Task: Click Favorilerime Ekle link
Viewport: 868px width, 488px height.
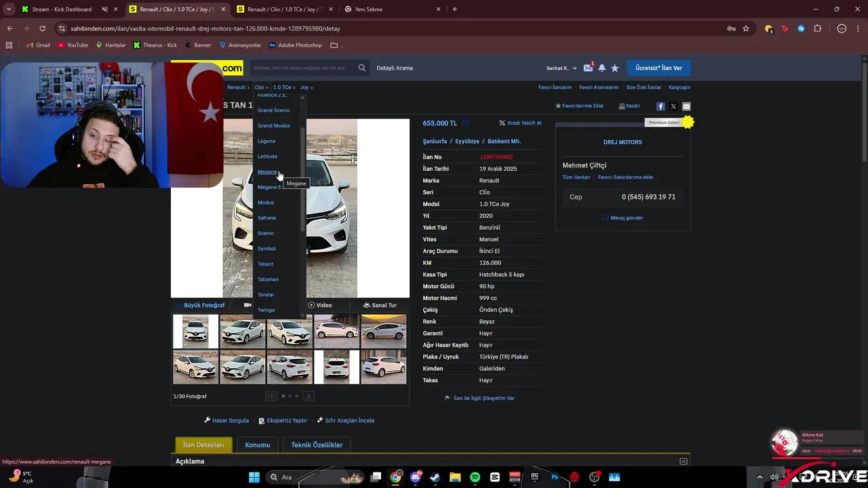Action: click(x=579, y=106)
